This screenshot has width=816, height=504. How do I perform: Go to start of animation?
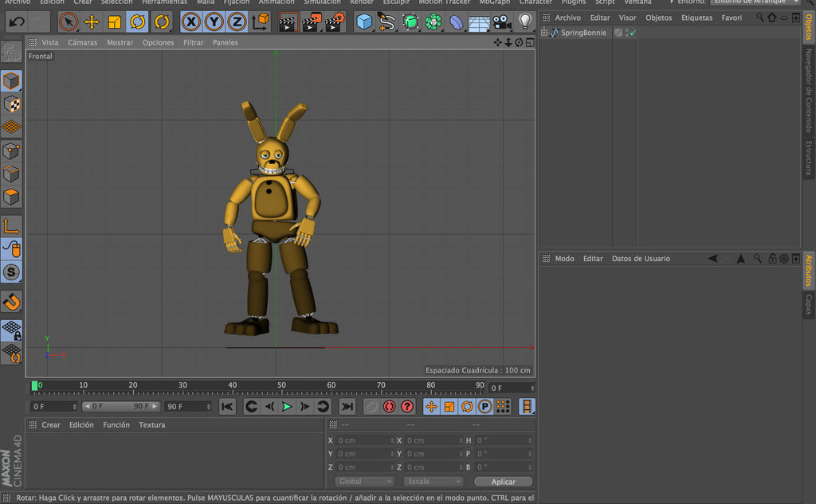click(x=227, y=407)
